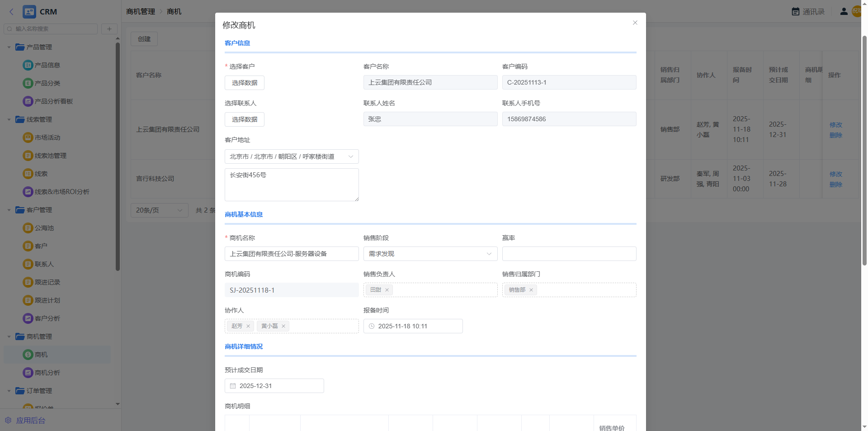Screen dimensions: 868x431
Task: Click 商机管理 in the breadcrumb
Action: pos(141,12)
